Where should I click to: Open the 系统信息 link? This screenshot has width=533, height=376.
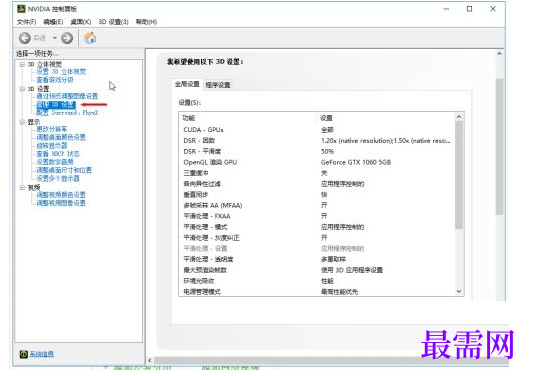click(41, 354)
